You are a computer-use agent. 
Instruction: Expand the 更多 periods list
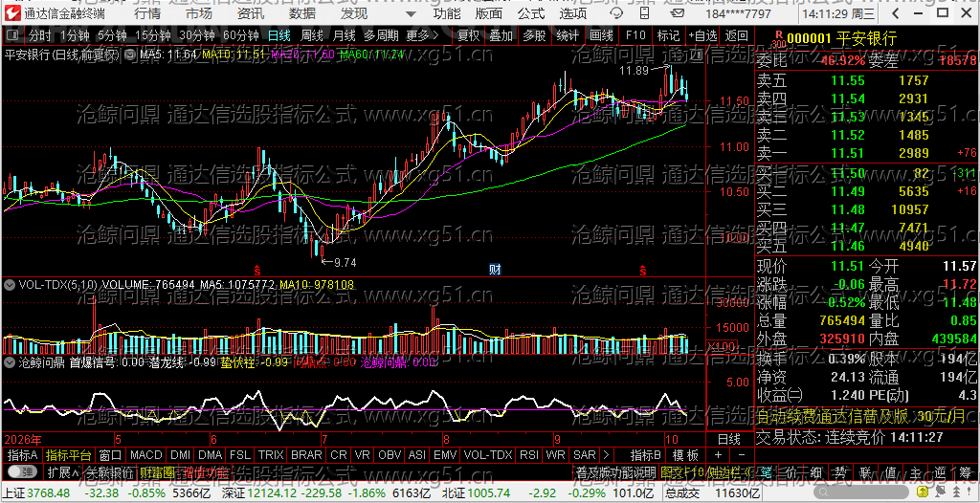pyautogui.click(x=422, y=35)
